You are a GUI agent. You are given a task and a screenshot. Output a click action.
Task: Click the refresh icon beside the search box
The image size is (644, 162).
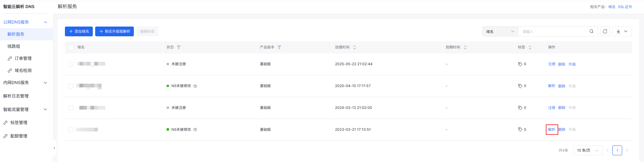(605, 31)
